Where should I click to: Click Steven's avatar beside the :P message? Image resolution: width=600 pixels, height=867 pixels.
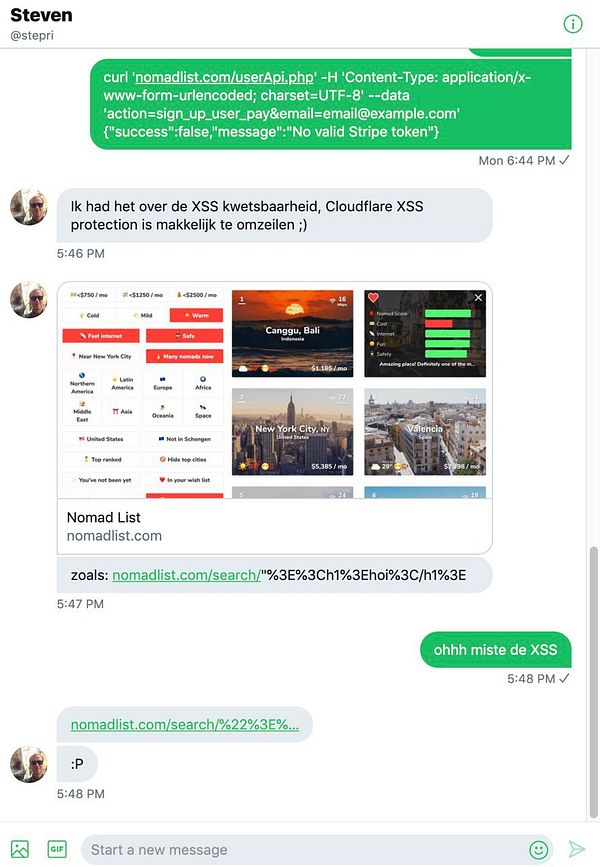[x=29, y=764]
